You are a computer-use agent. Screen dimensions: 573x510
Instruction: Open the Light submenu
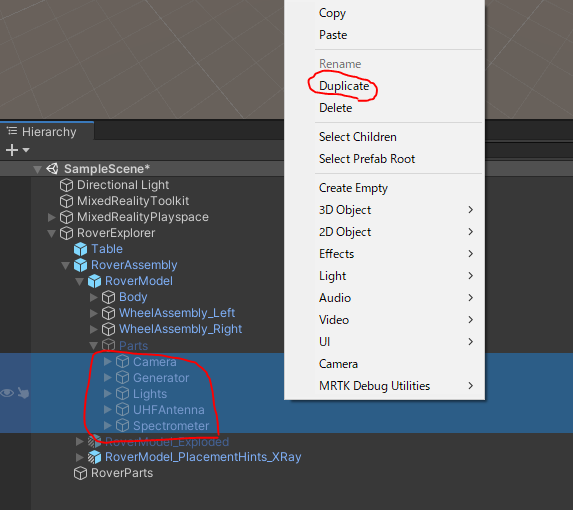click(x=384, y=276)
